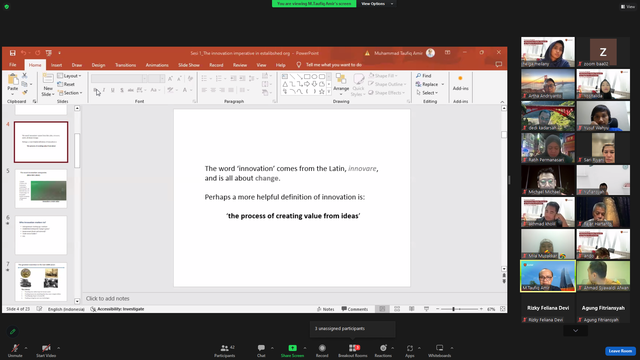Click the Undo arrow in quick access toolbar
This screenshot has width=640, height=360.
[23, 53]
